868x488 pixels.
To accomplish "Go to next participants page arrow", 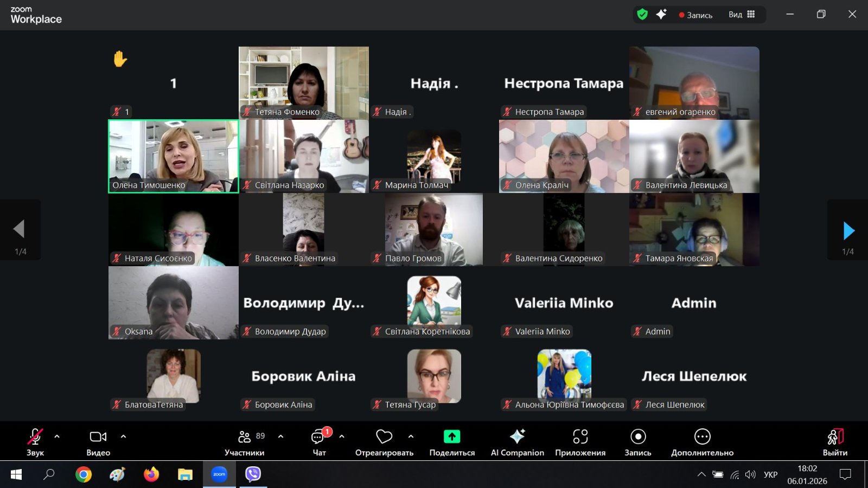I will point(848,230).
